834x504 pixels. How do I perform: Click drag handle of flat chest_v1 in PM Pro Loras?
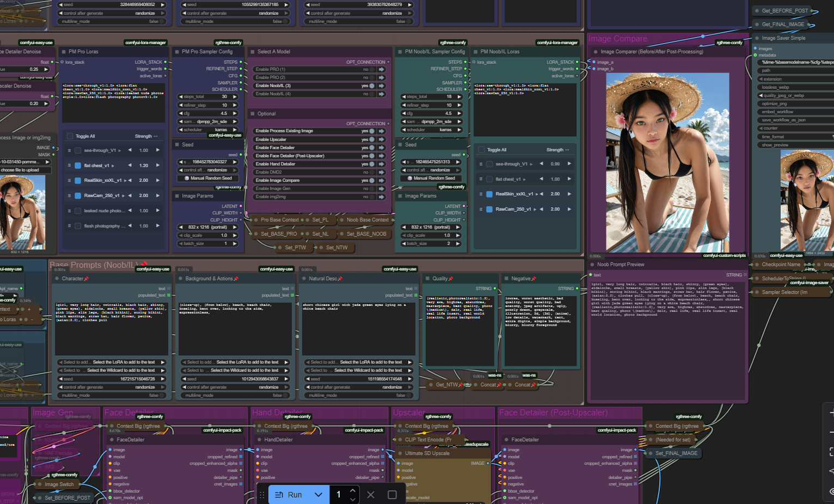69,165
